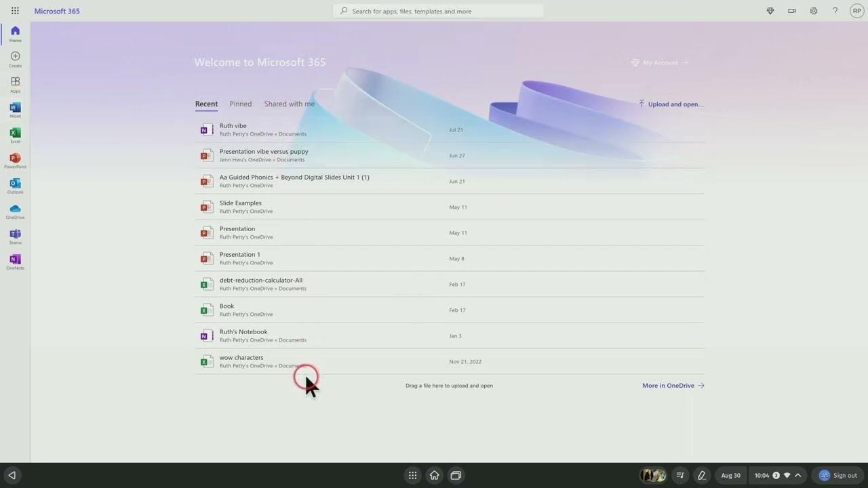Open the settings gear icon
The height and width of the screenshot is (488, 868).
click(x=813, y=11)
